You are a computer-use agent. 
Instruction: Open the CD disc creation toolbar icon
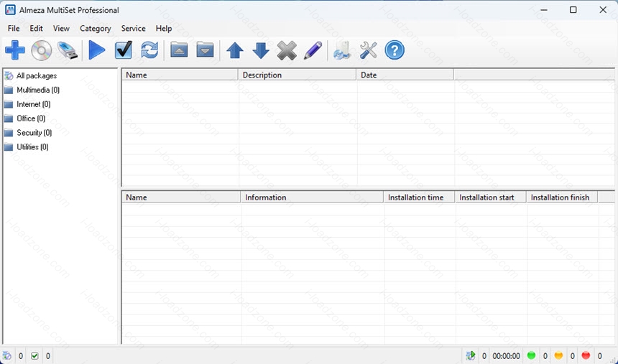click(42, 50)
